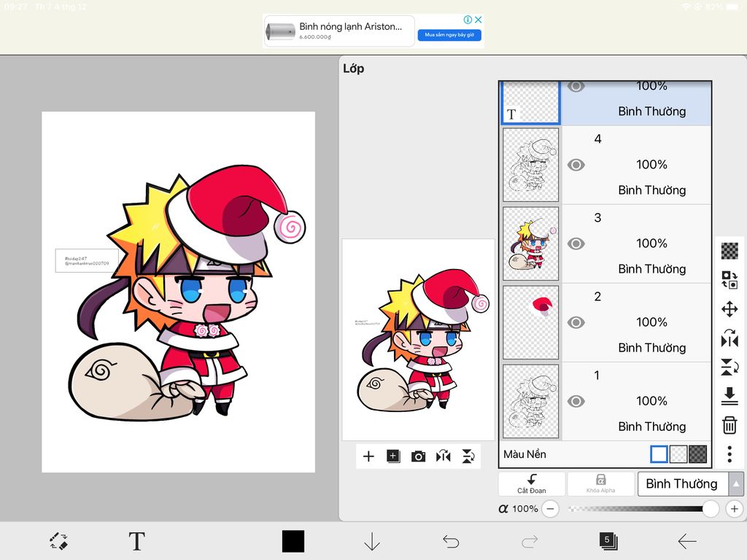Choose light transparent background swatch
This screenshot has width=747, height=560.
click(x=678, y=454)
